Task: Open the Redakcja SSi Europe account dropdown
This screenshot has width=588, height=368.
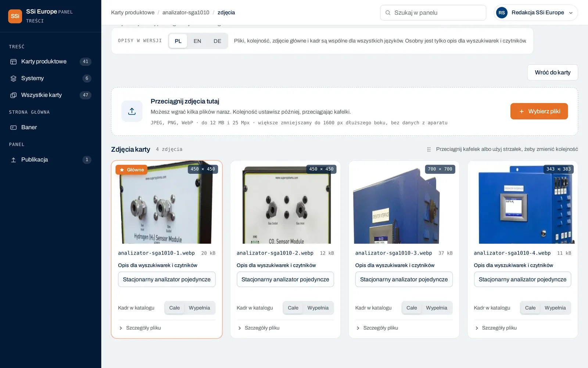Action: tap(535, 13)
